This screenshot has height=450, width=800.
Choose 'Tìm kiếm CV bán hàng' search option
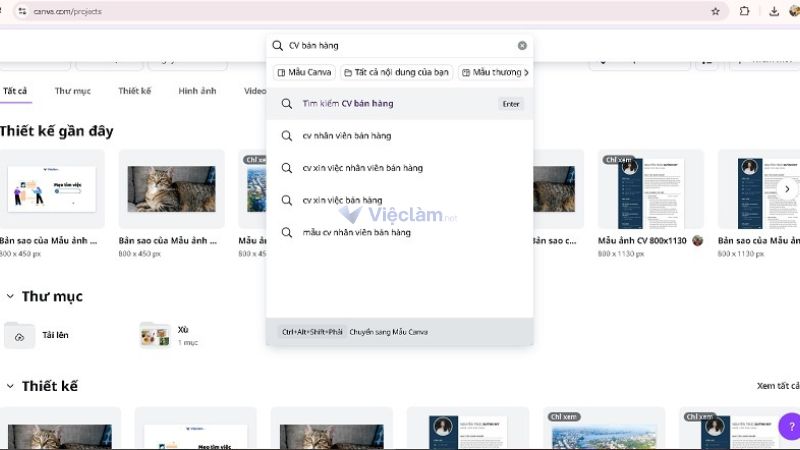(x=399, y=104)
